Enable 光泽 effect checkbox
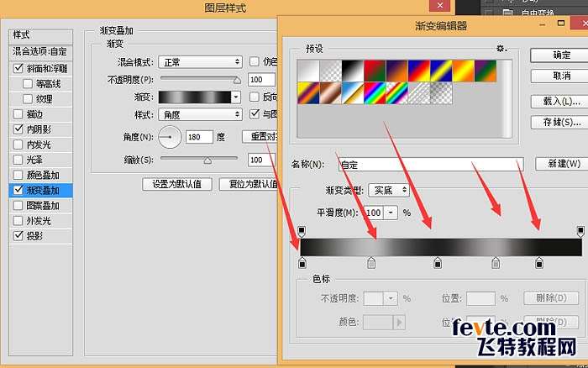This screenshot has height=368, width=588. click(x=18, y=160)
